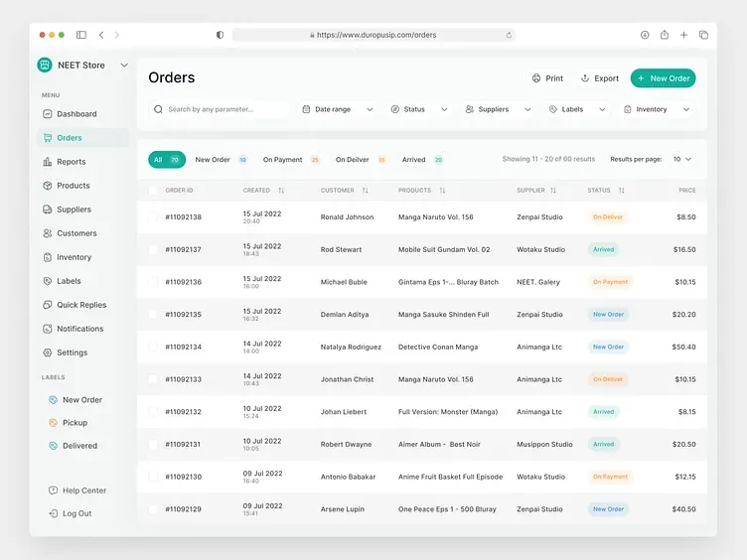The width and height of the screenshot is (747, 560).
Task: Switch to the New Order tab
Action: point(222,160)
